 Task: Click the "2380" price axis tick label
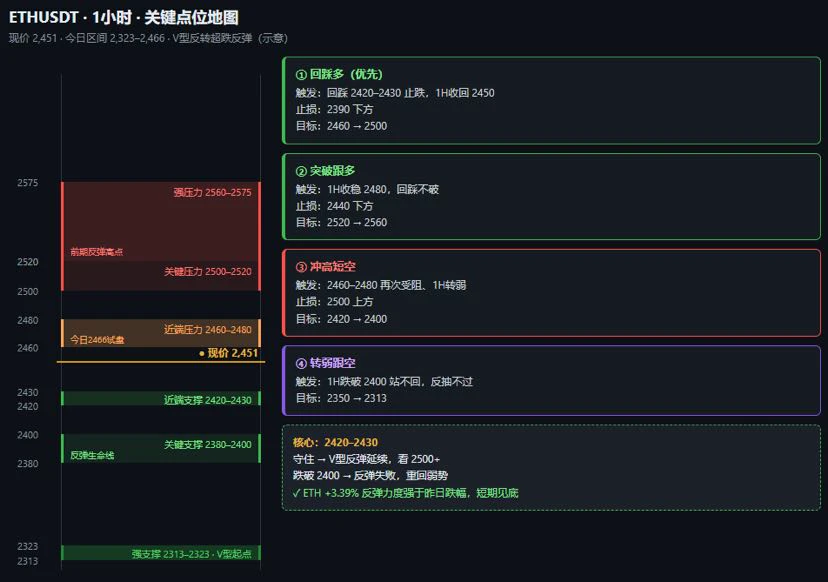(27, 464)
